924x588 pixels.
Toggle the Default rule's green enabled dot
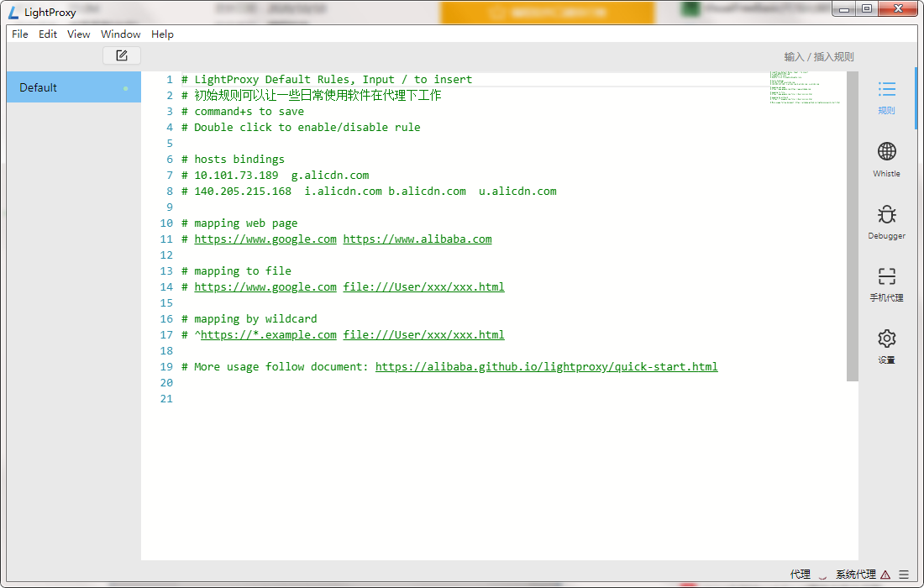click(x=126, y=88)
